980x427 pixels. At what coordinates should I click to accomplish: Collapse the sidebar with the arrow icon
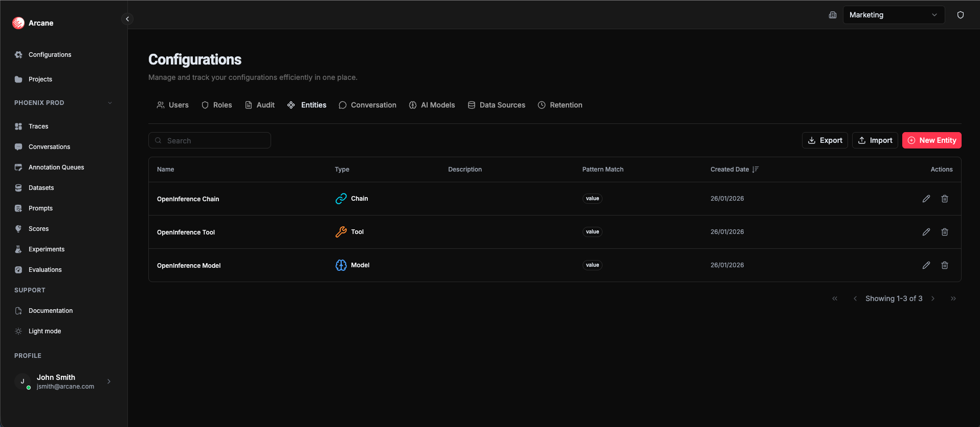click(x=127, y=19)
